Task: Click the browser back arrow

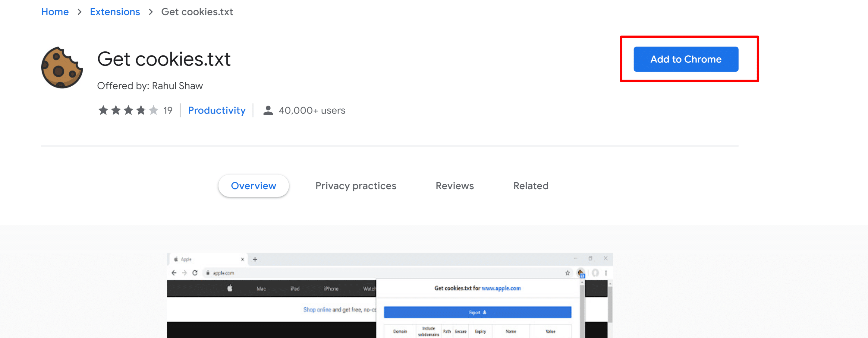Action: click(174, 273)
